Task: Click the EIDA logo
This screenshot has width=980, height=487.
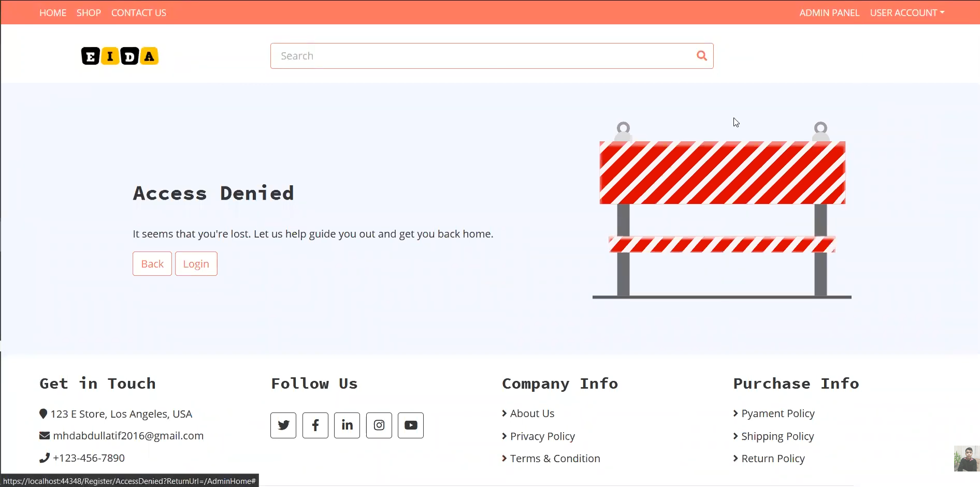Action: (x=120, y=56)
